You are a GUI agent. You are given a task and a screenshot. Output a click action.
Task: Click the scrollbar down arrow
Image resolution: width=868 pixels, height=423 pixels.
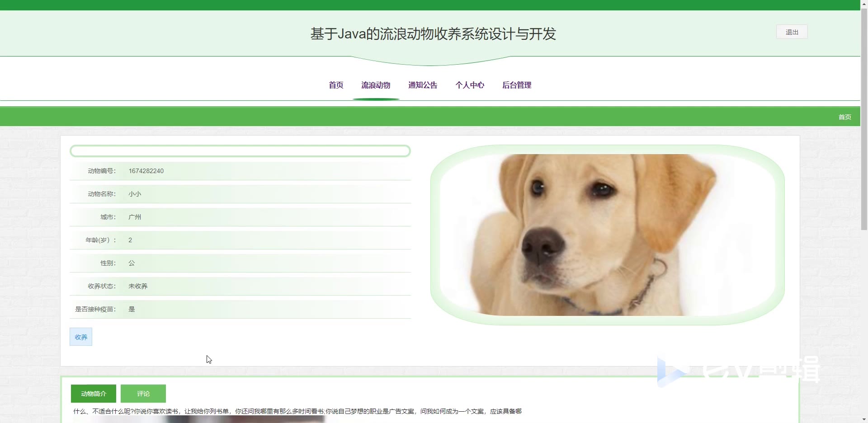(864, 419)
